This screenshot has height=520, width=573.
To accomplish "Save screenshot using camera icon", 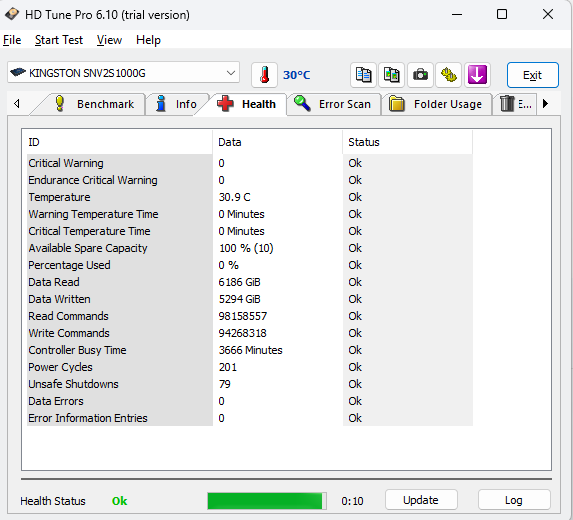I will pos(420,75).
